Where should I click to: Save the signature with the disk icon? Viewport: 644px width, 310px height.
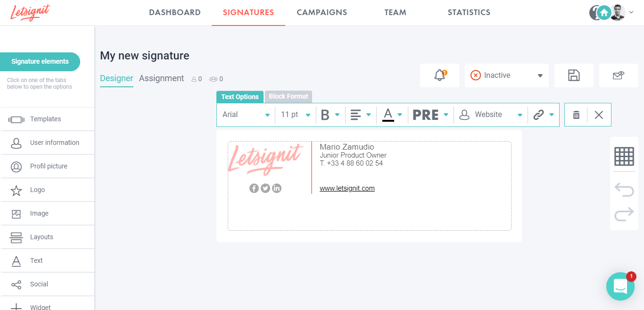tap(574, 75)
